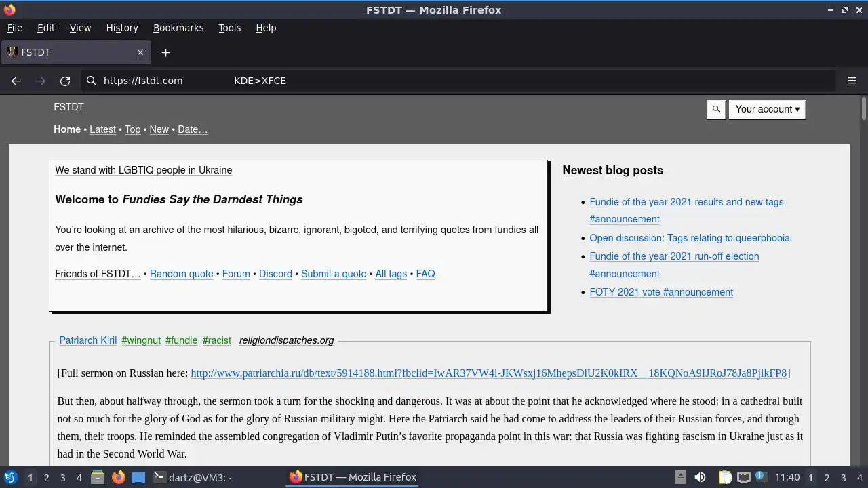Focus FSTDT Mozilla Firefox taskbar entry
Screen dimensions: 868x488
point(353,477)
